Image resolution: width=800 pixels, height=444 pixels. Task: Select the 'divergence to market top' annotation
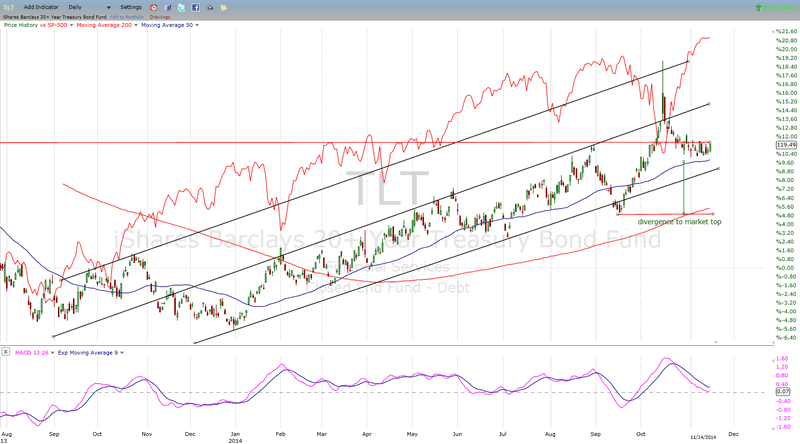click(x=679, y=221)
